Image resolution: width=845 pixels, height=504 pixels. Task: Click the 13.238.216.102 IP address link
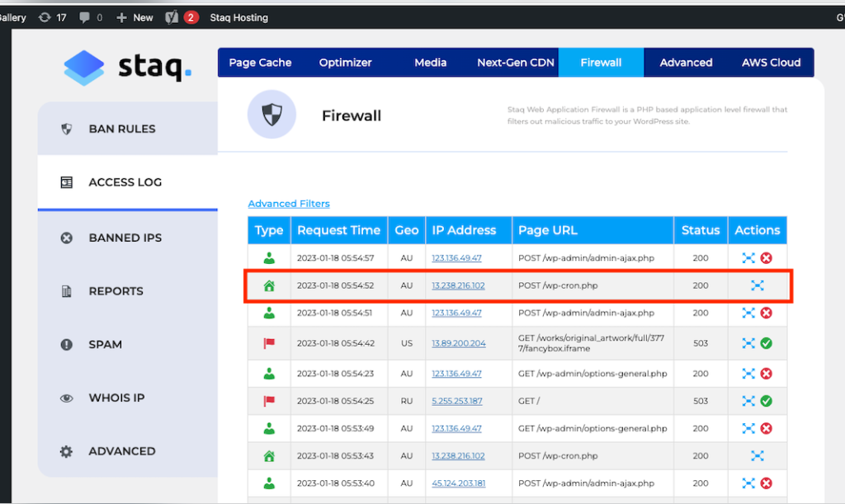click(x=457, y=285)
